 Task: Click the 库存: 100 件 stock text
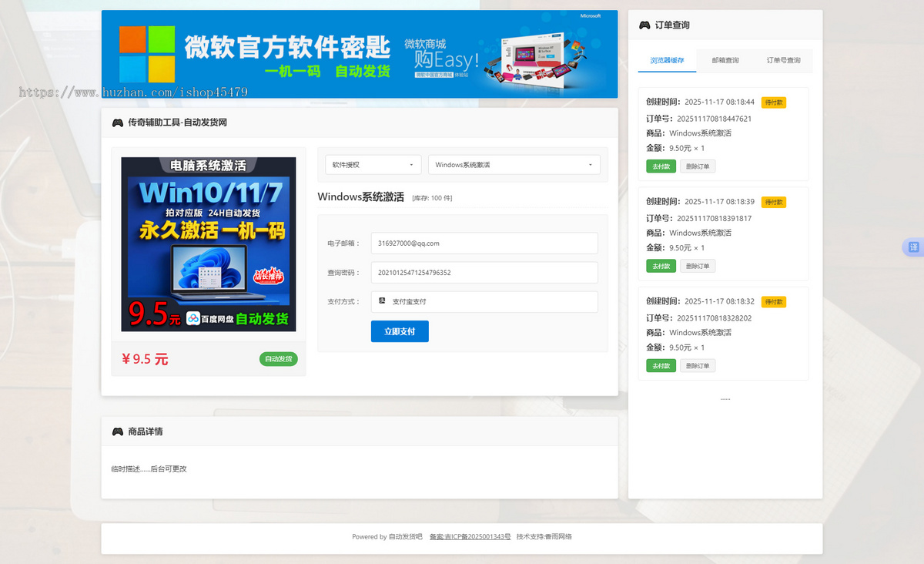[x=433, y=198]
